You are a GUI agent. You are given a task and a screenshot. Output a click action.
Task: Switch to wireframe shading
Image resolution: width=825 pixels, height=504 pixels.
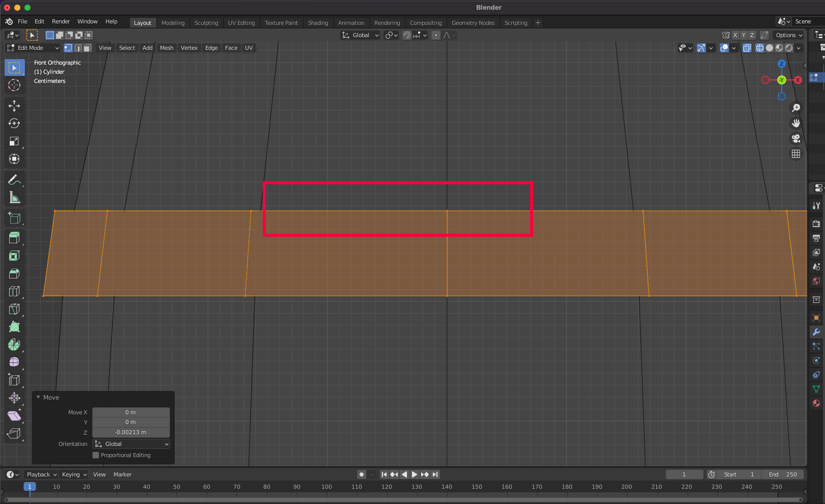(760, 48)
